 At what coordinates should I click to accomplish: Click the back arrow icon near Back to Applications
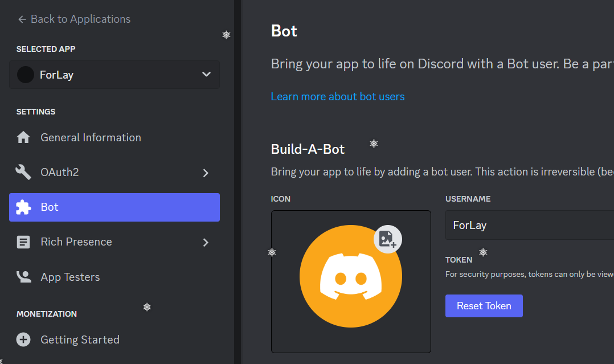(x=21, y=19)
